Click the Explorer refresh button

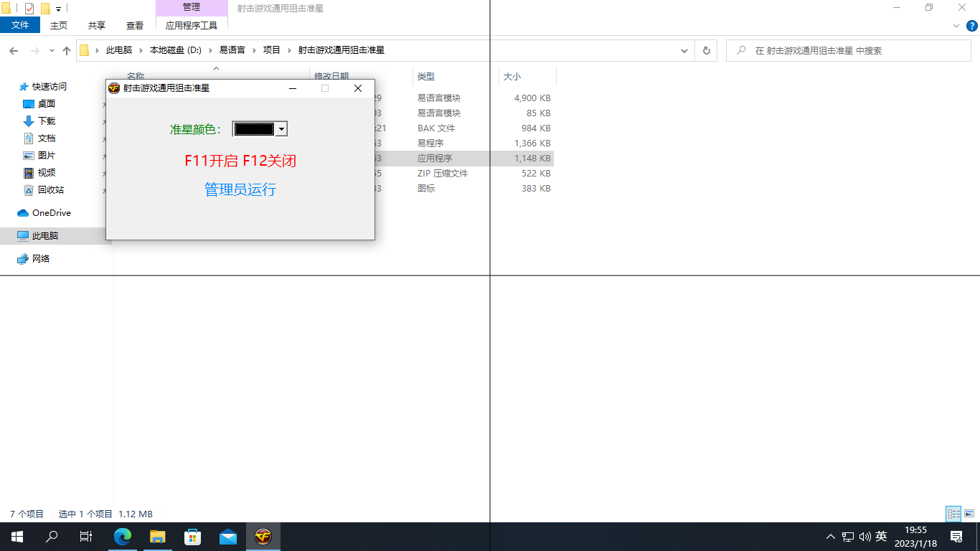(706, 51)
